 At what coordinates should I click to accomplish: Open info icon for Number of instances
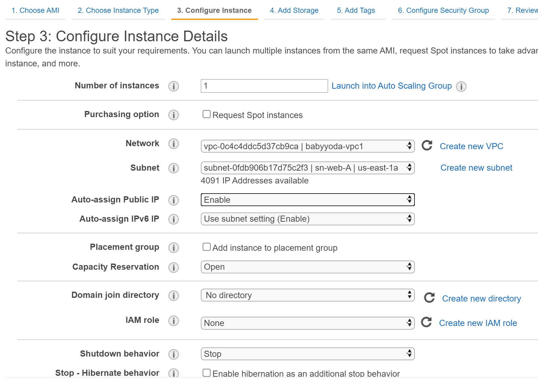click(x=174, y=86)
